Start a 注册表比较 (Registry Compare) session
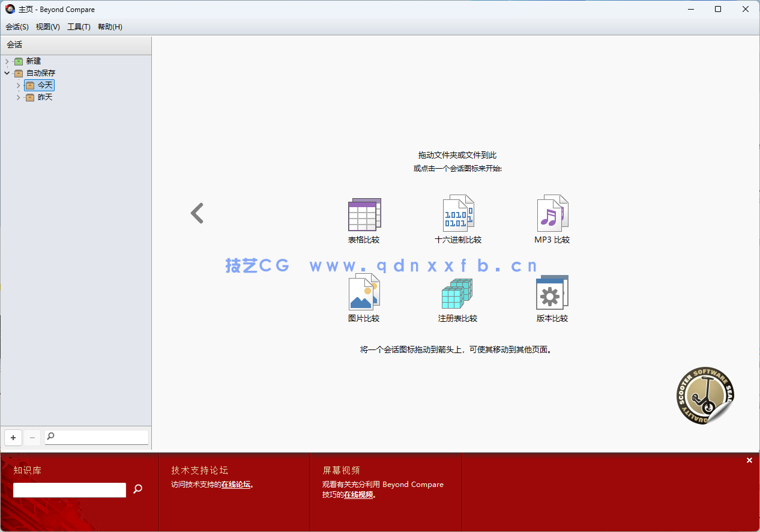760x532 pixels. click(458, 294)
